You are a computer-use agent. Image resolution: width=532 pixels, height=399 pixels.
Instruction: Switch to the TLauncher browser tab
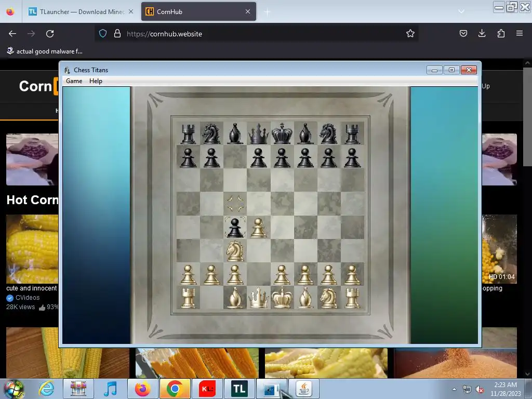click(81, 11)
